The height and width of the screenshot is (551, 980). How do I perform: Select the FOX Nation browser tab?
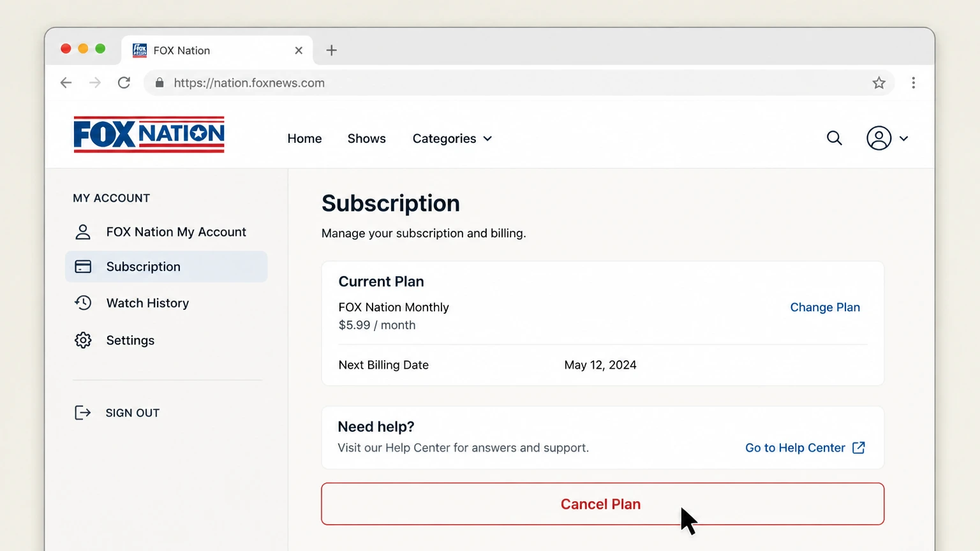point(217,50)
